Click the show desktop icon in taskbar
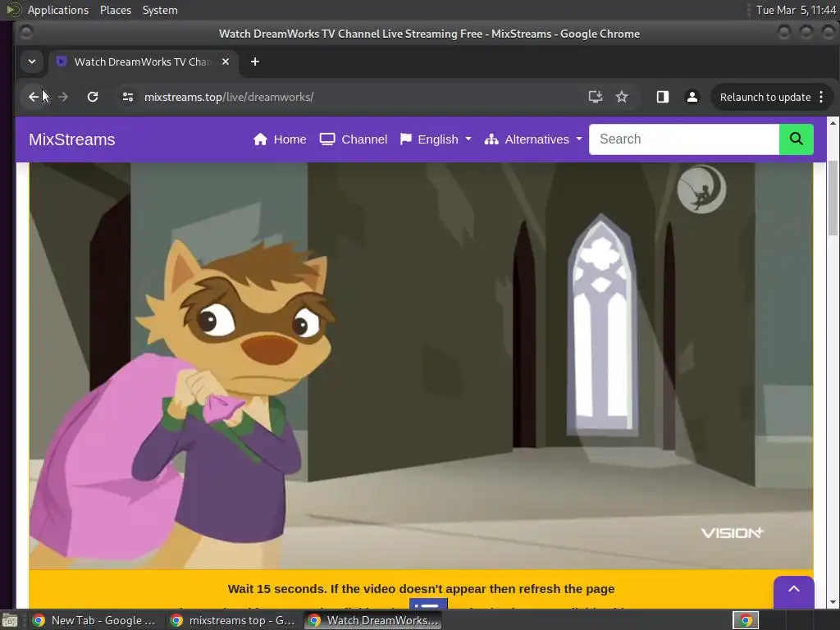840x630 pixels. pos(10,620)
